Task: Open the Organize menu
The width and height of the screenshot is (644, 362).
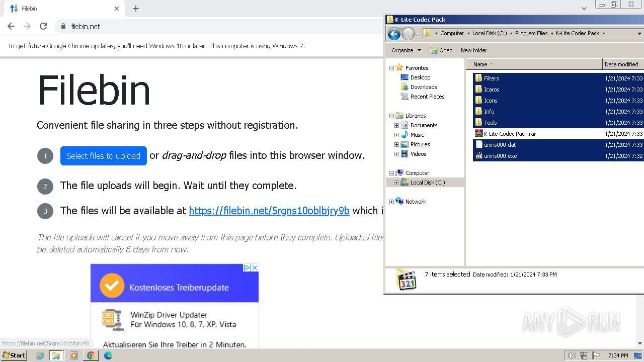Action: pos(406,50)
